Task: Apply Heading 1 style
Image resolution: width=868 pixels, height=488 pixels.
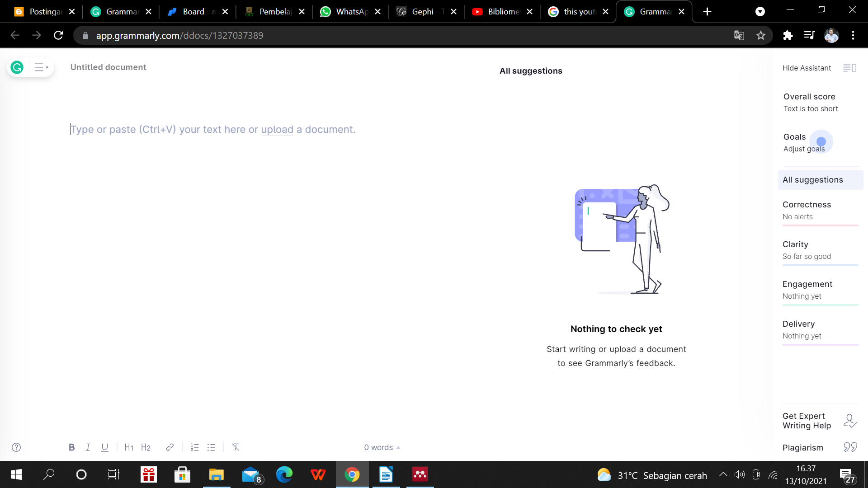Action: (x=129, y=447)
